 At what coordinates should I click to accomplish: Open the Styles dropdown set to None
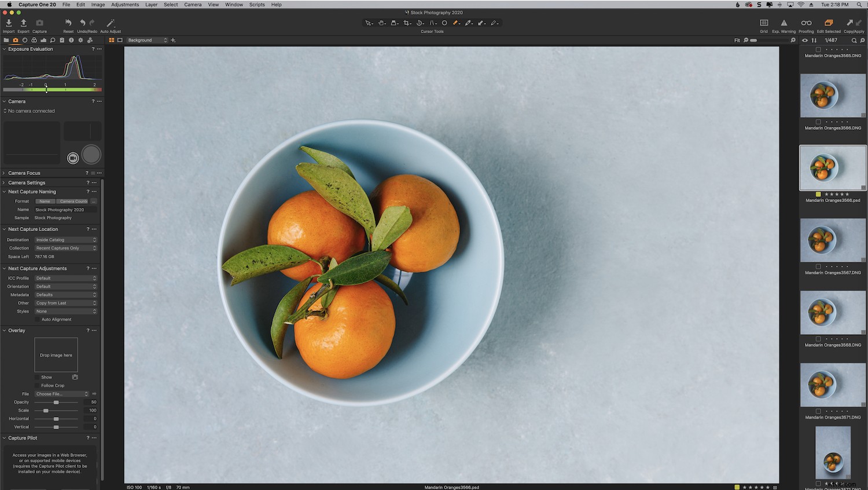pos(65,311)
